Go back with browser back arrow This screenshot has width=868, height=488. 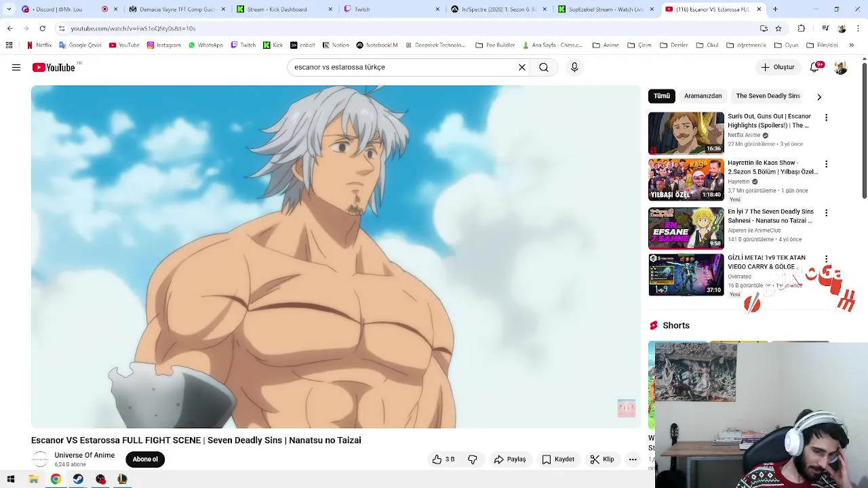pyautogui.click(x=9, y=28)
